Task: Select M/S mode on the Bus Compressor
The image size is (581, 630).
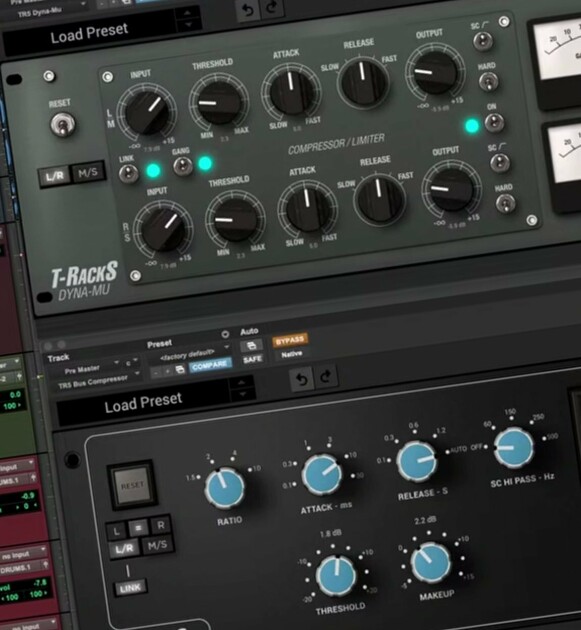Action: coord(157,545)
